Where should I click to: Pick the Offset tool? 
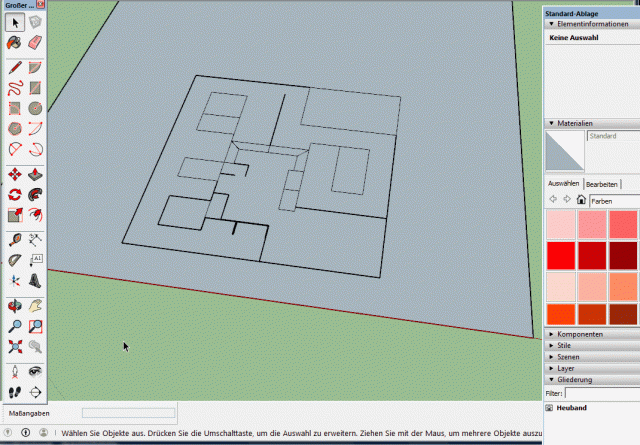[35, 215]
